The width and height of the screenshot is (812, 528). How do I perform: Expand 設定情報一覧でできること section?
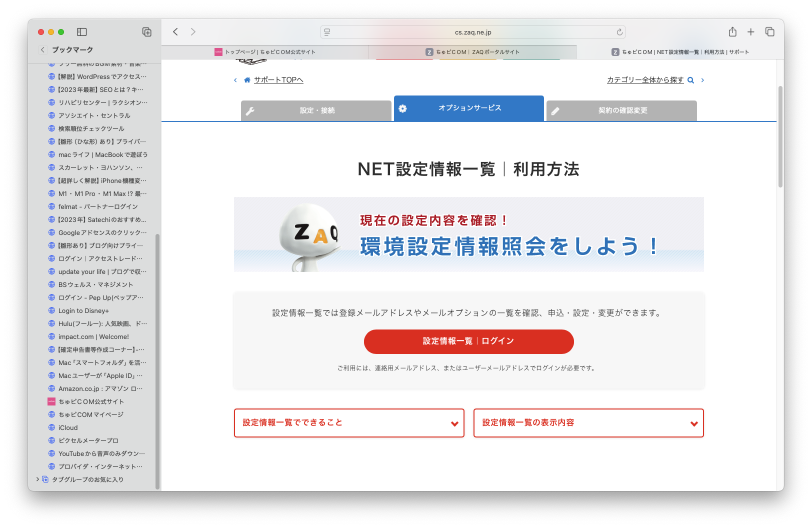pyautogui.click(x=349, y=423)
